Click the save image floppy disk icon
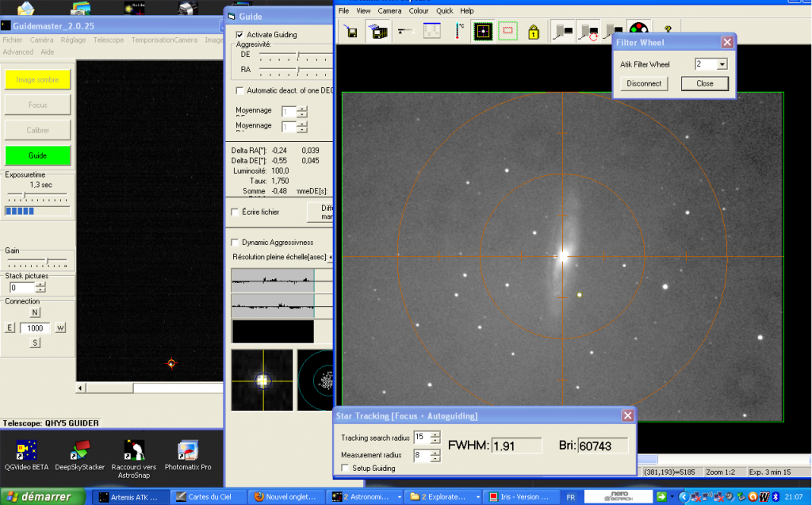 (351, 32)
